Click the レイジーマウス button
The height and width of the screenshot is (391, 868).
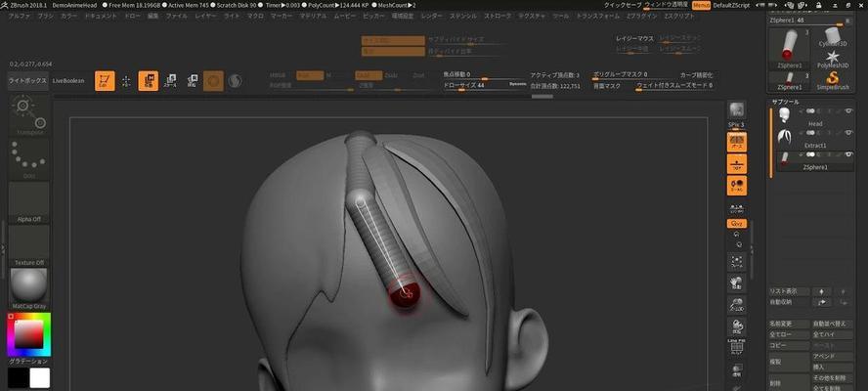click(x=634, y=39)
